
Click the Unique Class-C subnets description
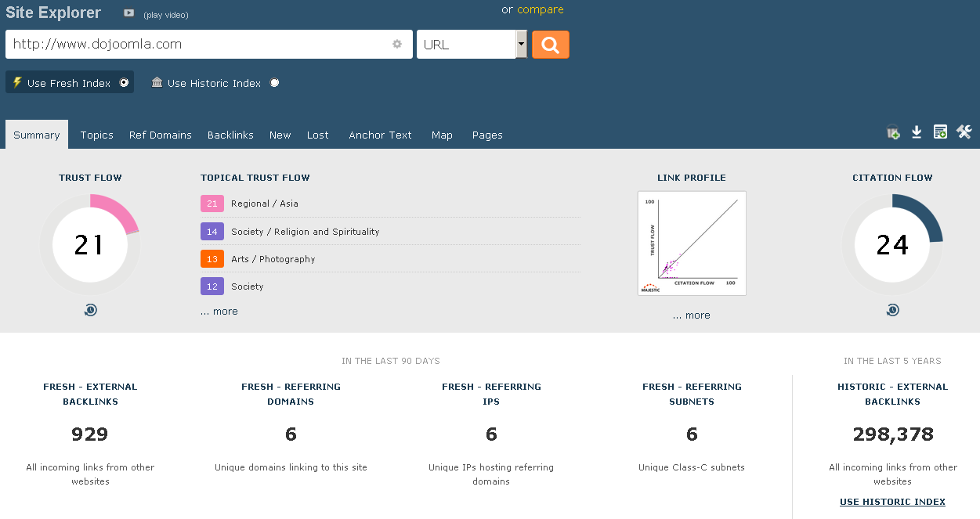(692, 467)
